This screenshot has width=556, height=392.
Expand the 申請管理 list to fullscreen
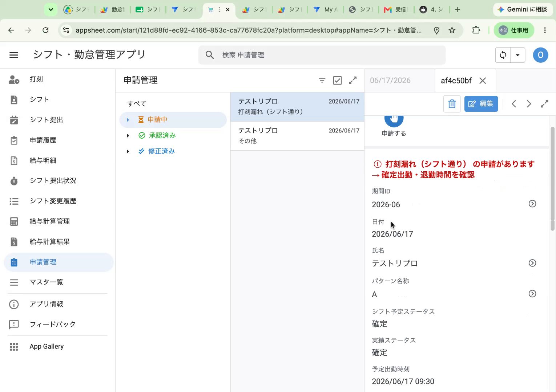click(352, 81)
